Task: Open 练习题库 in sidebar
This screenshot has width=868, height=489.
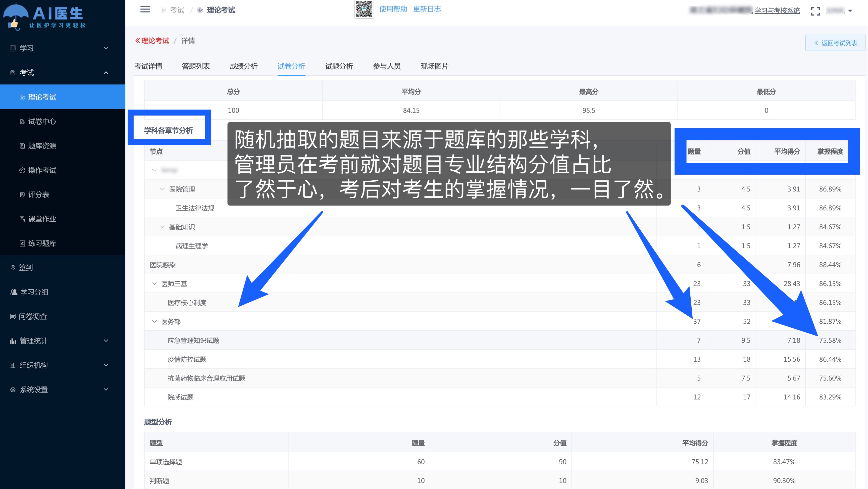Action: point(63,243)
